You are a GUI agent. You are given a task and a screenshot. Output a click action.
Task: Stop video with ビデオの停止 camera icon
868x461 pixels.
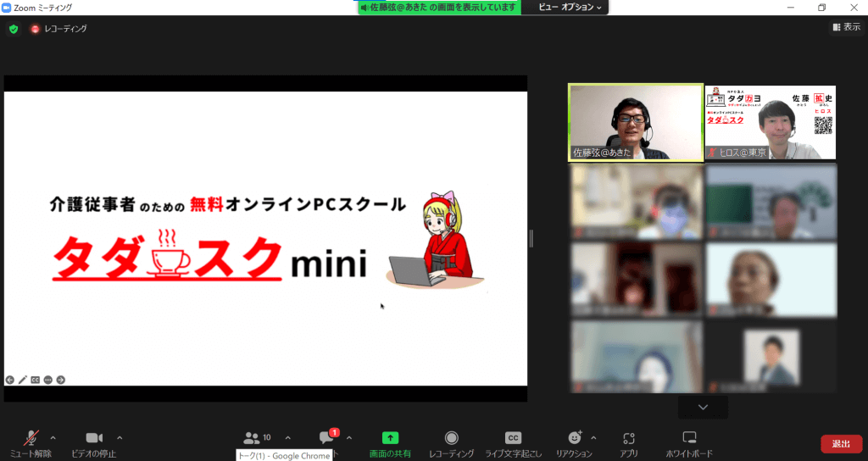(94, 444)
